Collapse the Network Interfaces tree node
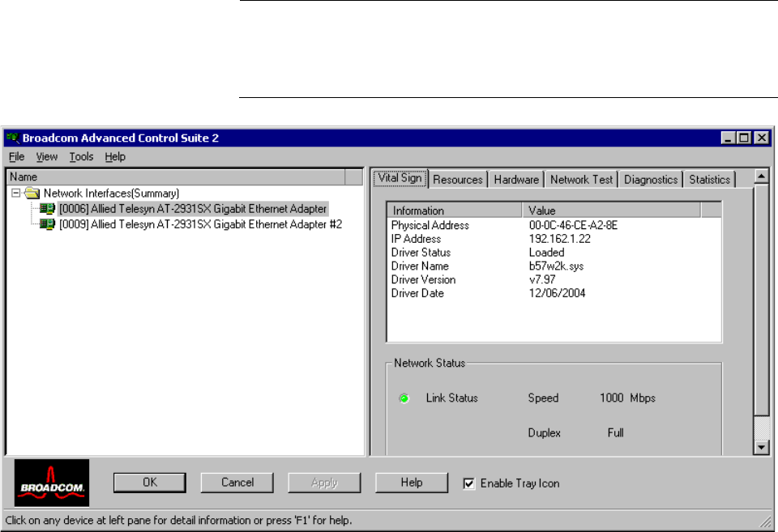 [16, 194]
